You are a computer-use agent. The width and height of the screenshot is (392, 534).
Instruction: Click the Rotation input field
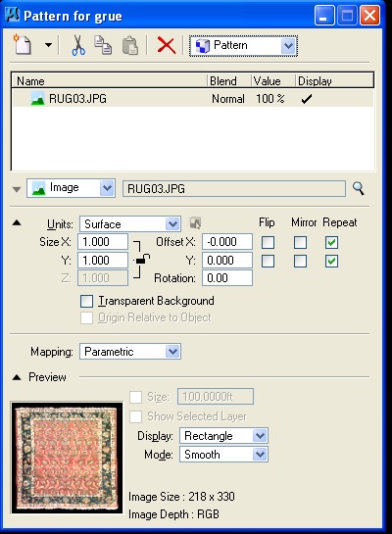click(x=227, y=278)
